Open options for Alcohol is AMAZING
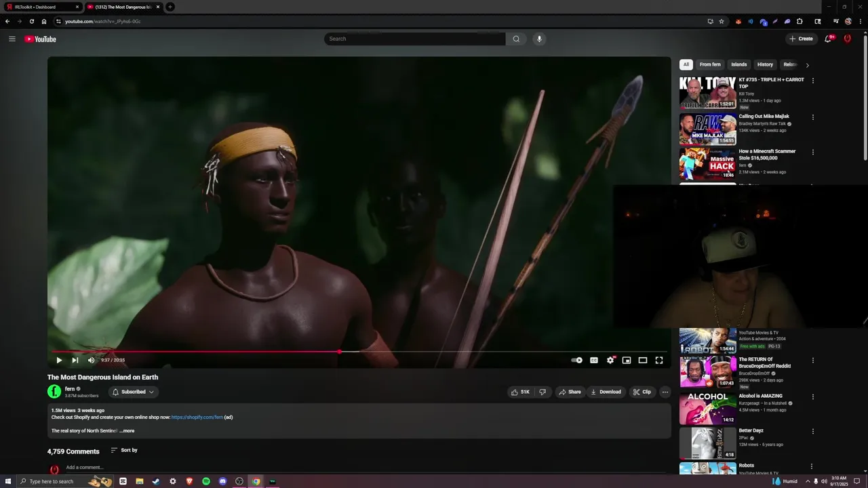Viewport: 868px width, 488px height. [813, 396]
